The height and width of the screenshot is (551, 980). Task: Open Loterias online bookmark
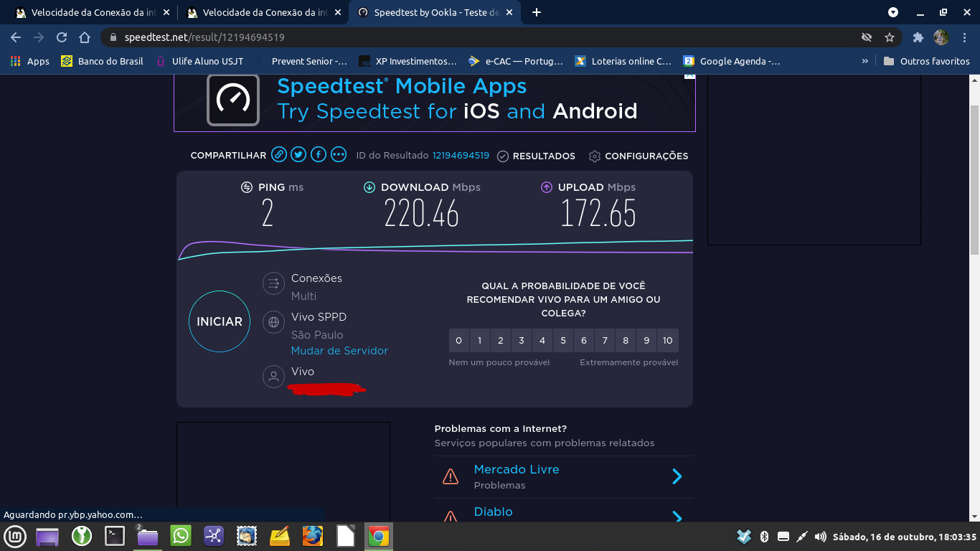tap(623, 61)
